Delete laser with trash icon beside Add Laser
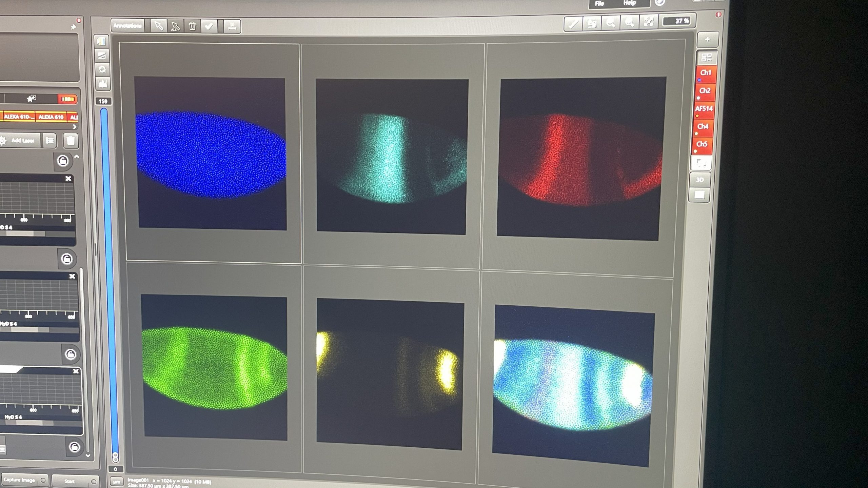The width and height of the screenshot is (868, 488). coord(71,140)
